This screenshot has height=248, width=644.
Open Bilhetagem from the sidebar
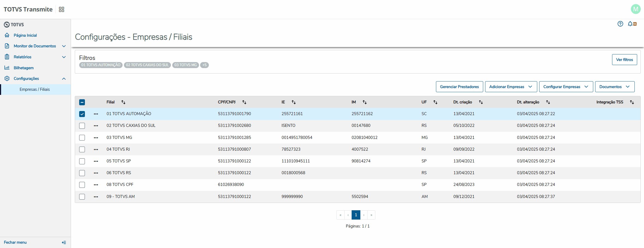click(23, 68)
